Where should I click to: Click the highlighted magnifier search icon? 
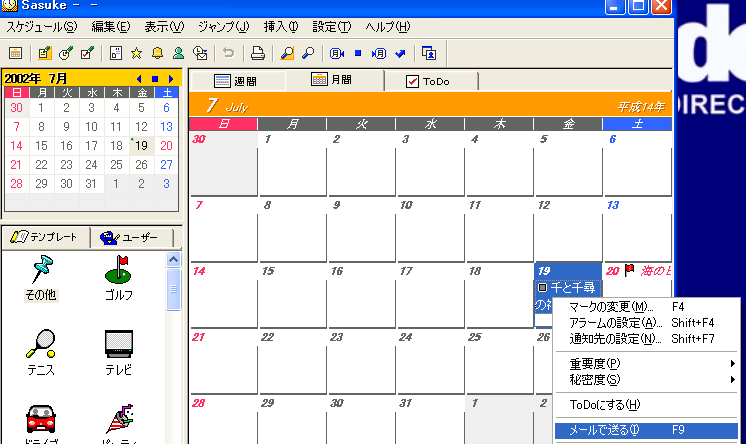click(x=287, y=53)
